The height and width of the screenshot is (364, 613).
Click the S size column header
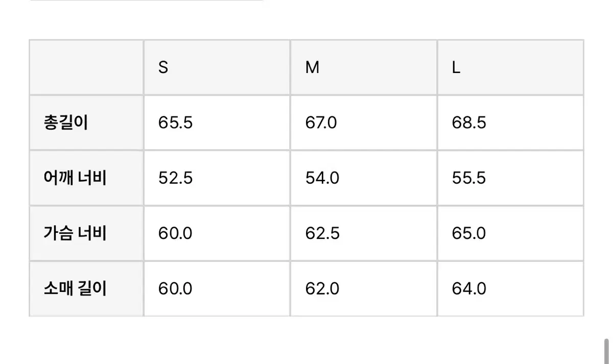coord(163,67)
